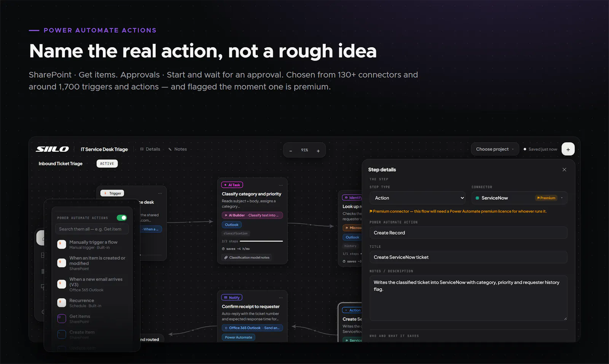Select the Recurrence row in actions list

[x=92, y=303]
